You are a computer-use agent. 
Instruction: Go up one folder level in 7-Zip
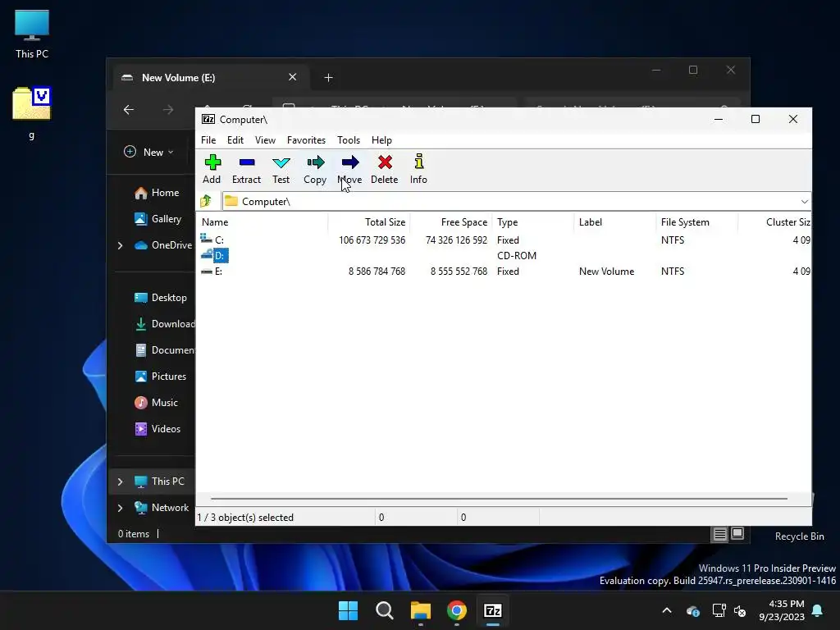click(206, 202)
